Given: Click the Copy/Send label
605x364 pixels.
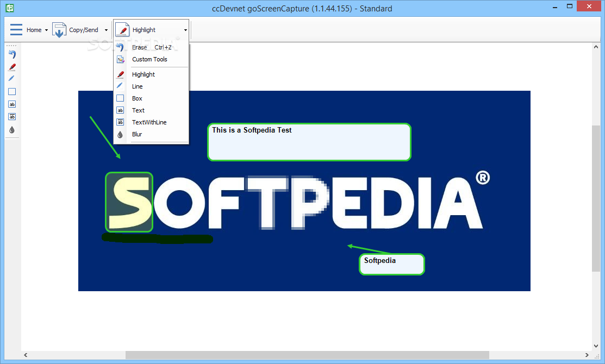Looking at the screenshot, I should (x=84, y=30).
